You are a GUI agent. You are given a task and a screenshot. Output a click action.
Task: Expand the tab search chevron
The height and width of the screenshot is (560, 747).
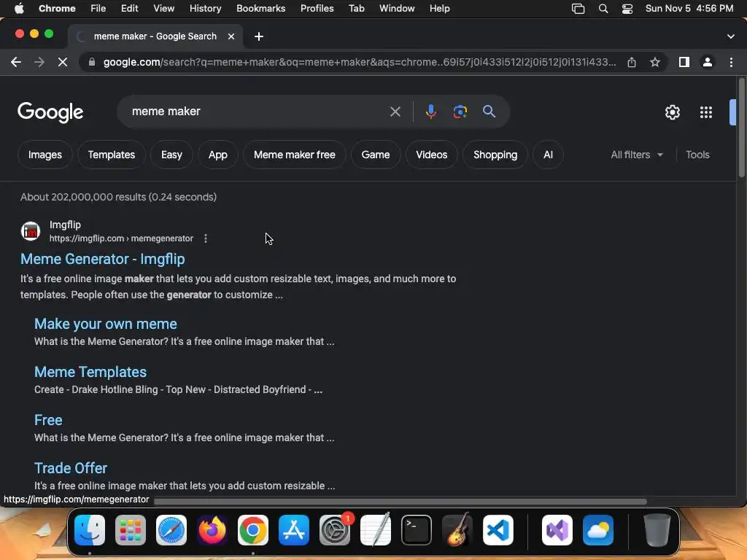tap(731, 36)
